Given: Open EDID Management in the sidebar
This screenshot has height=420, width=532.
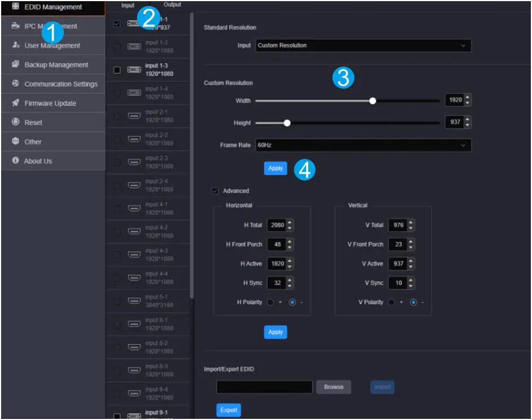Looking at the screenshot, I should pyautogui.click(x=53, y=7).
